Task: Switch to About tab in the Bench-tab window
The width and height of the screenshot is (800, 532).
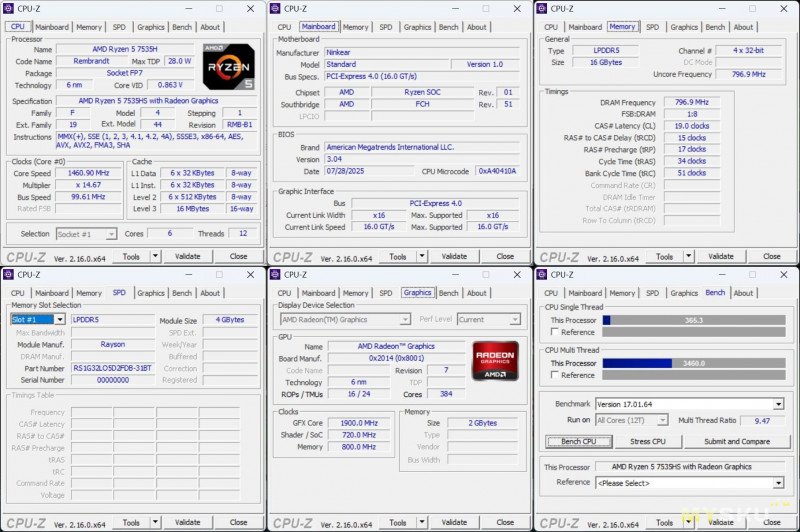Action: tap(743, 293)
